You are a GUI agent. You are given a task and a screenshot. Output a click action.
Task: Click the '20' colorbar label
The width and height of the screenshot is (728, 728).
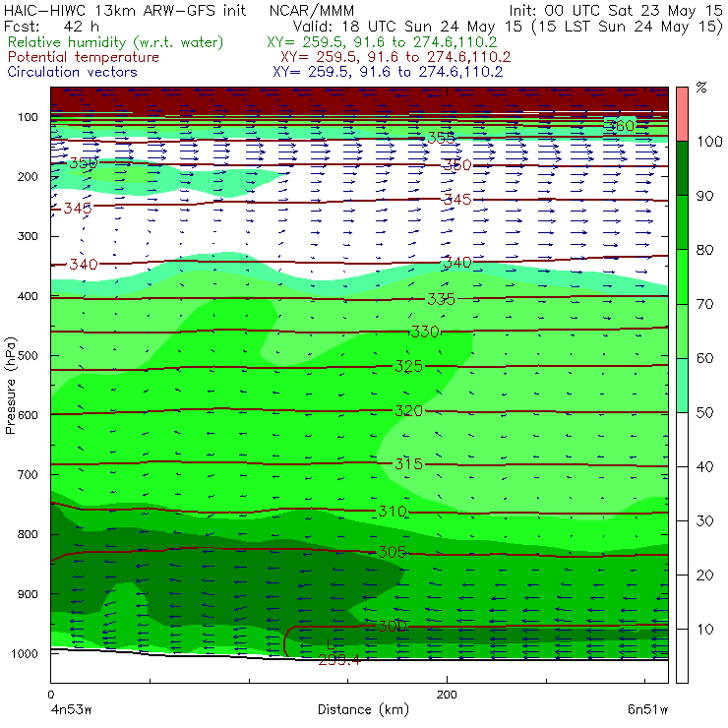704,576
